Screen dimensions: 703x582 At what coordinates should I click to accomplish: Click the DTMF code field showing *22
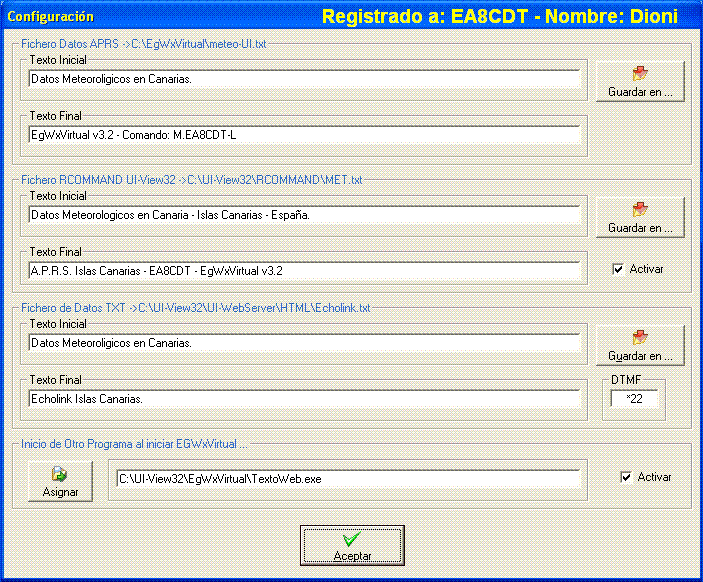[634, 399]
